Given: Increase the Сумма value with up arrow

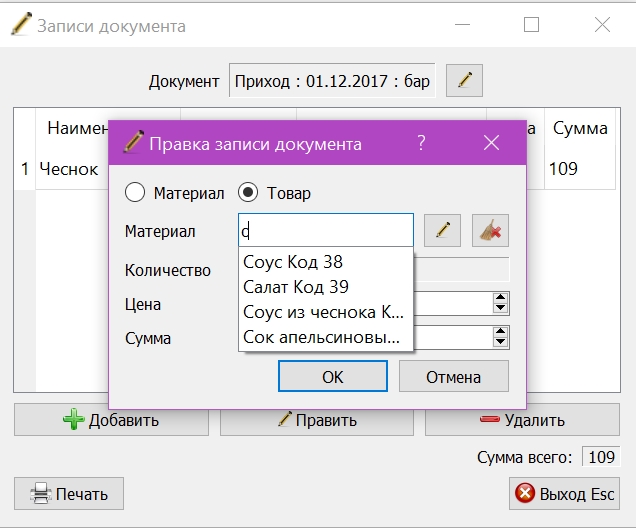Looking at the screenshot, I should (501, 332).
